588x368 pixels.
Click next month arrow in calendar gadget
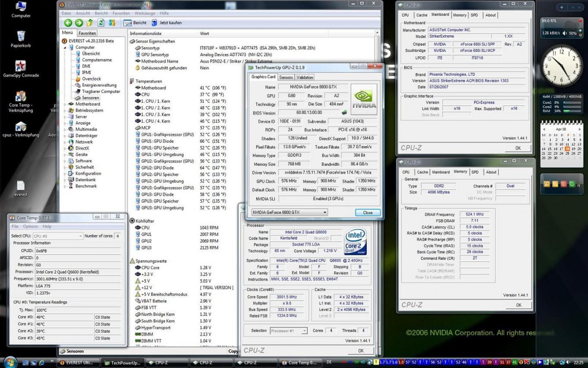pos(580,129)
